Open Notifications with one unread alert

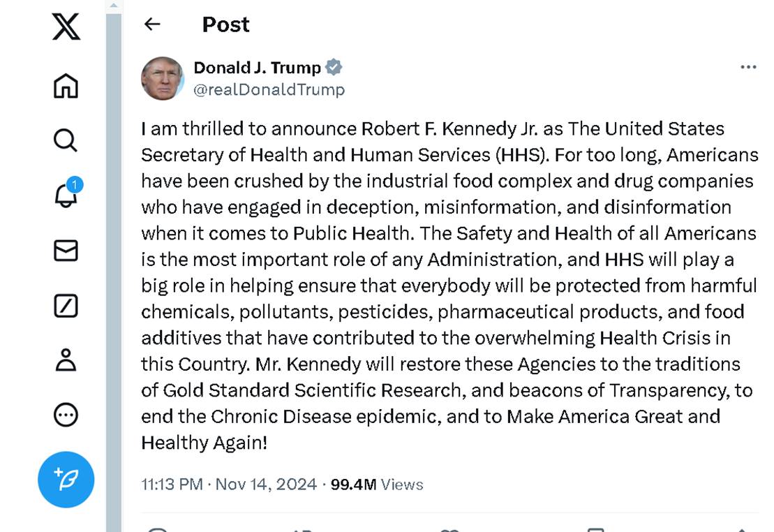[66, 195]
